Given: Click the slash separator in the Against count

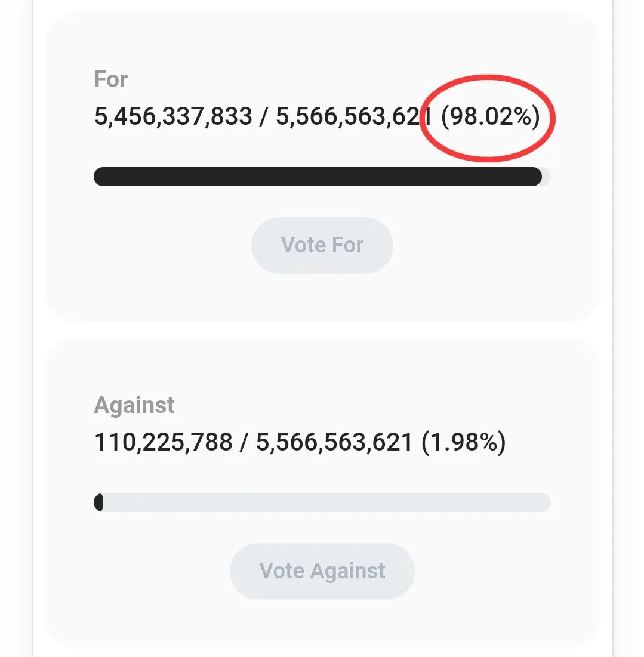Looking at the screenshot, I should (244, 442).
